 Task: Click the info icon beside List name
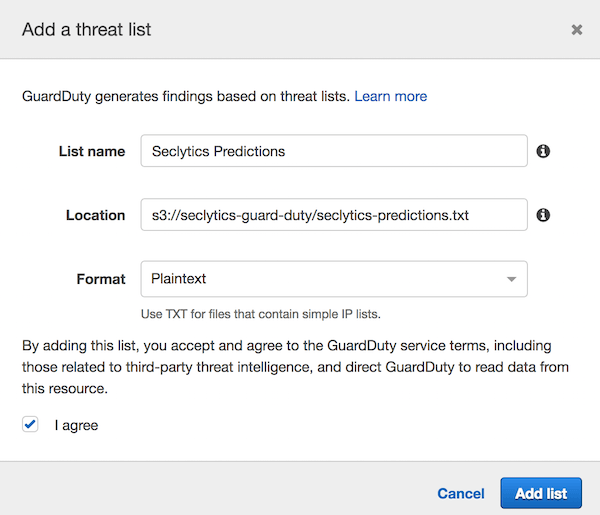point(543,151)
